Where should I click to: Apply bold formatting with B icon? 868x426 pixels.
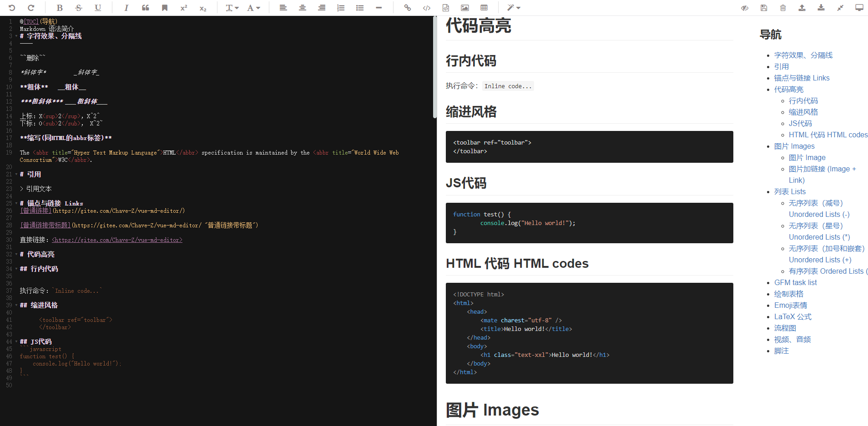pos(60,8)
